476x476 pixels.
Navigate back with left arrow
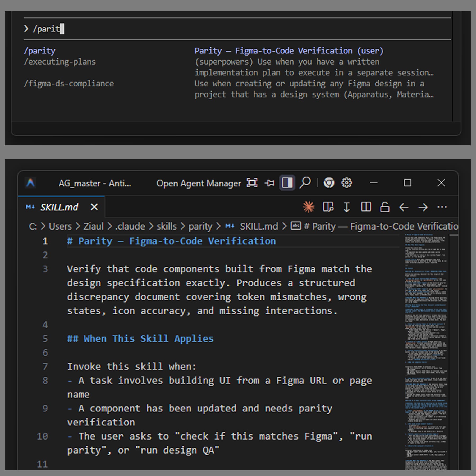tap(404, 207)
